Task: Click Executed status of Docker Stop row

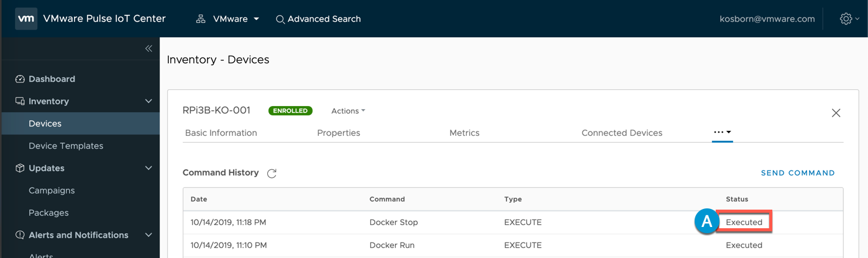Action: tap(744, 222)
